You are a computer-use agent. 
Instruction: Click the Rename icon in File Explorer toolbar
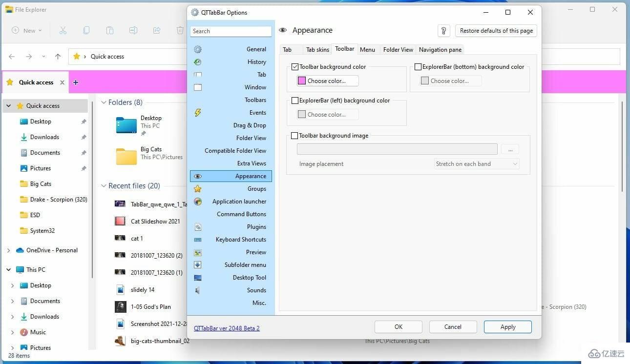[x=133, y=30]
